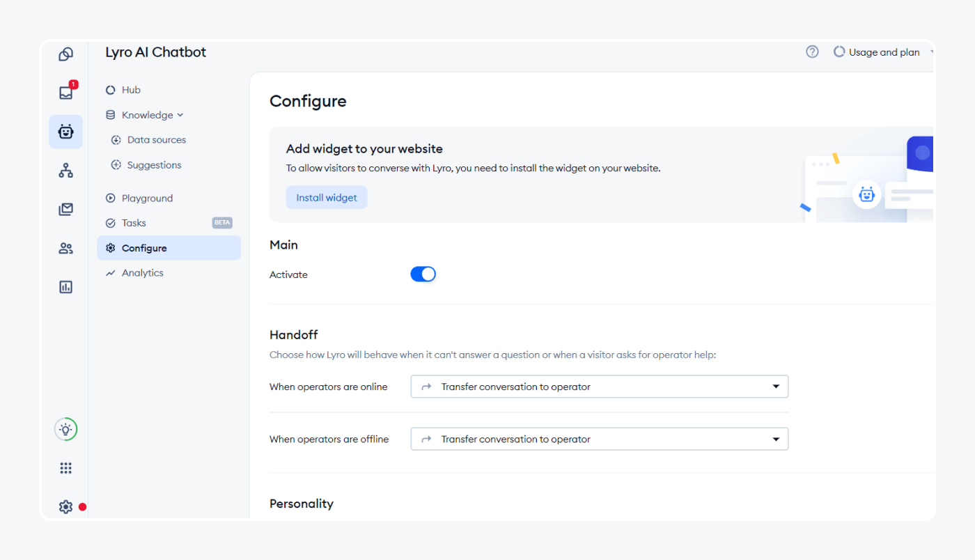Viewport: 975px width, 560px height.
Task: Click the Knowledge database icon
Action: pos(110,115)
